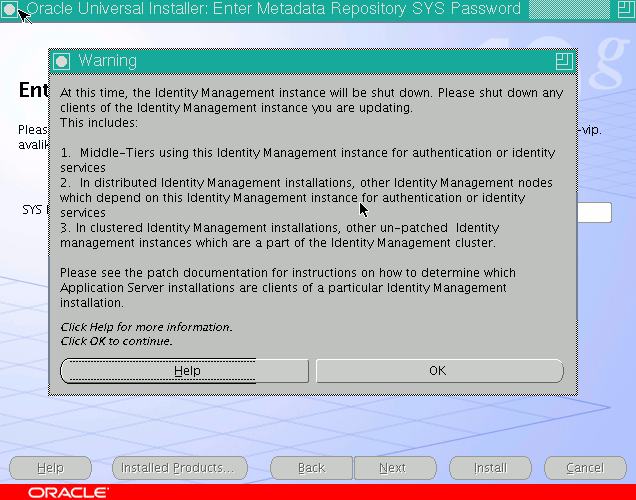
Task: Click OK in the Warning dialog
Action: click(440, 371)
